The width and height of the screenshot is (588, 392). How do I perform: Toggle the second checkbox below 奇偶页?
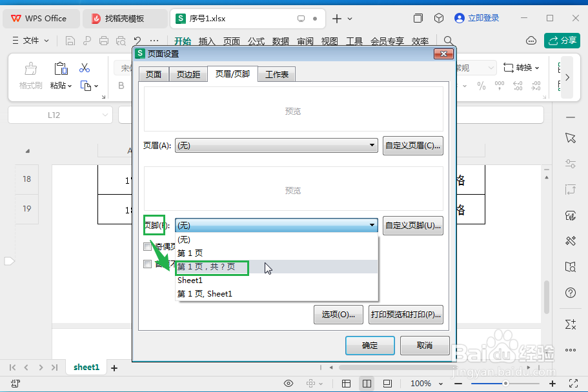tap(147, 264)
